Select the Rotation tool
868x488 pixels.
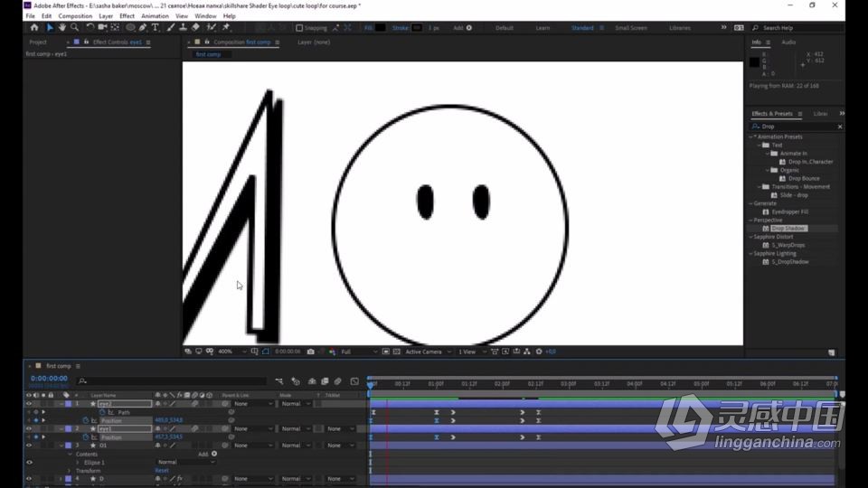click(x=90, y=27)
